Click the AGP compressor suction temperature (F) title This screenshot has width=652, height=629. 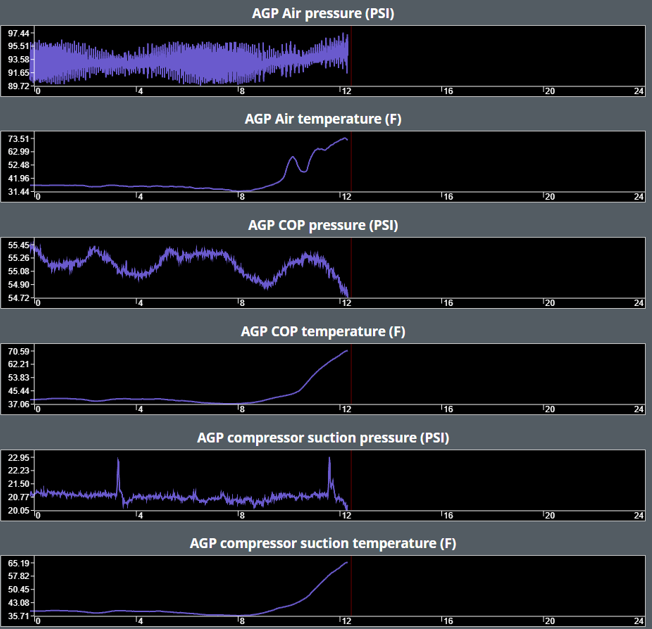coord(325,543)
